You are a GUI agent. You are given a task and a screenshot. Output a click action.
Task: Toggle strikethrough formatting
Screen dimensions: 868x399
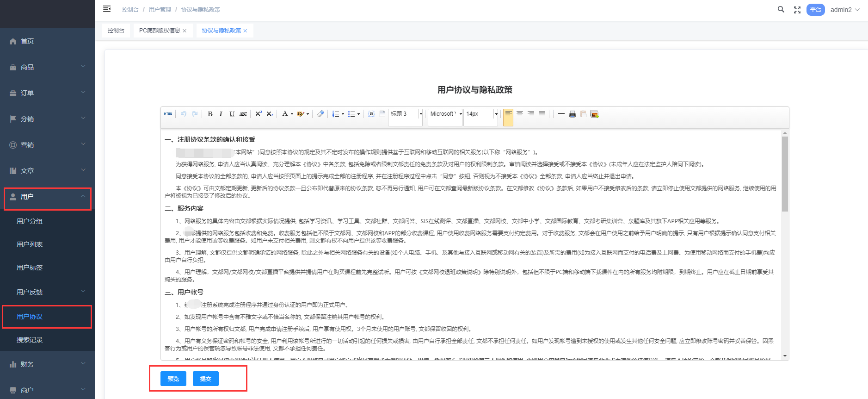coord(243,114)
